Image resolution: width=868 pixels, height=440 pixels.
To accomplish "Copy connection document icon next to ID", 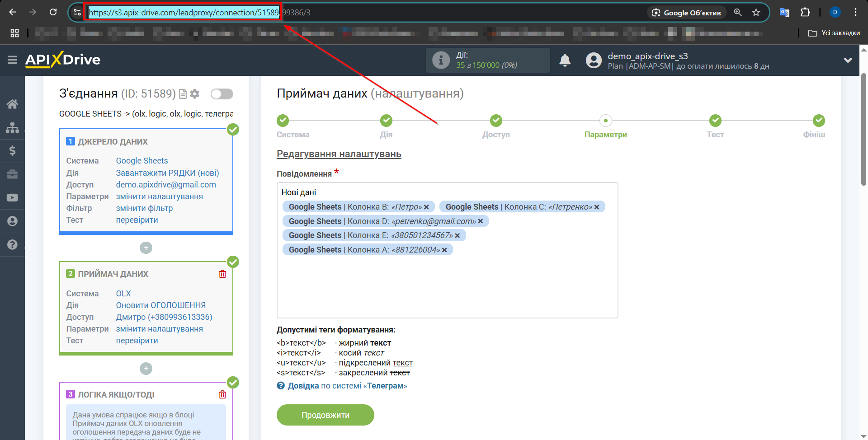I will point(183,94).
